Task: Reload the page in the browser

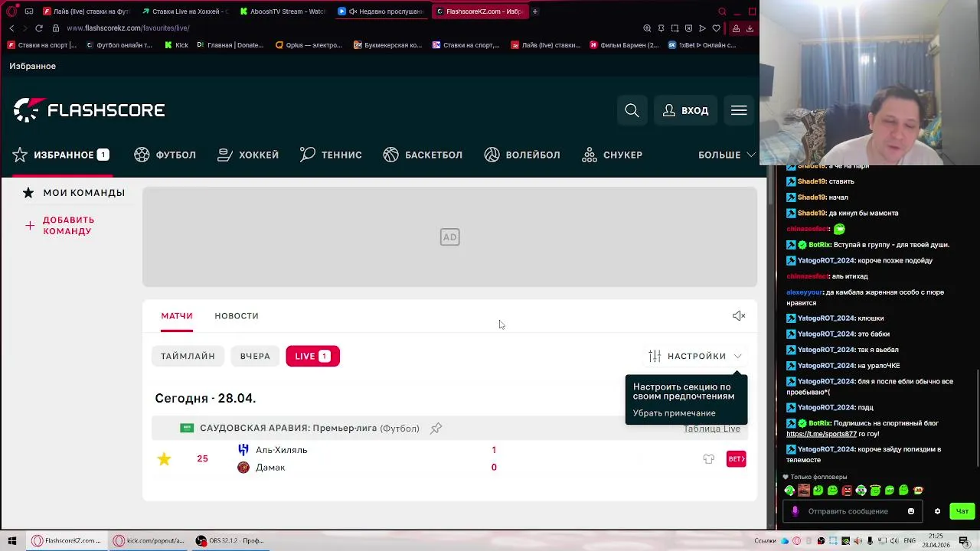Action: (39, 28)
